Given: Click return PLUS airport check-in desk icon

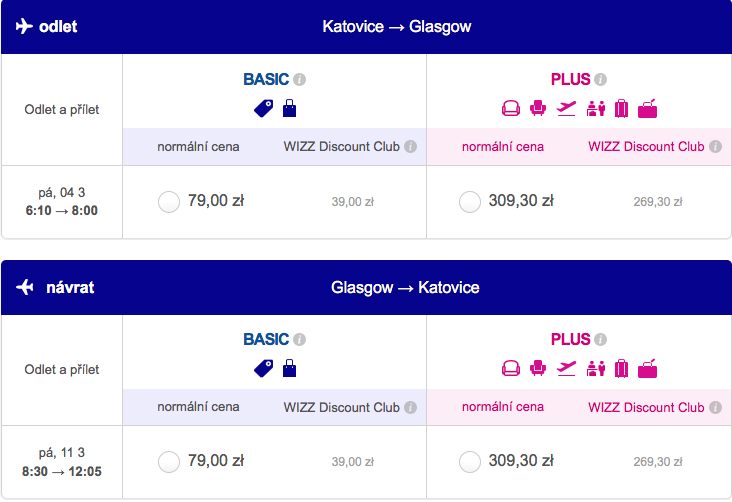Looking at the screenshot, I should click(x=596, y=369).
